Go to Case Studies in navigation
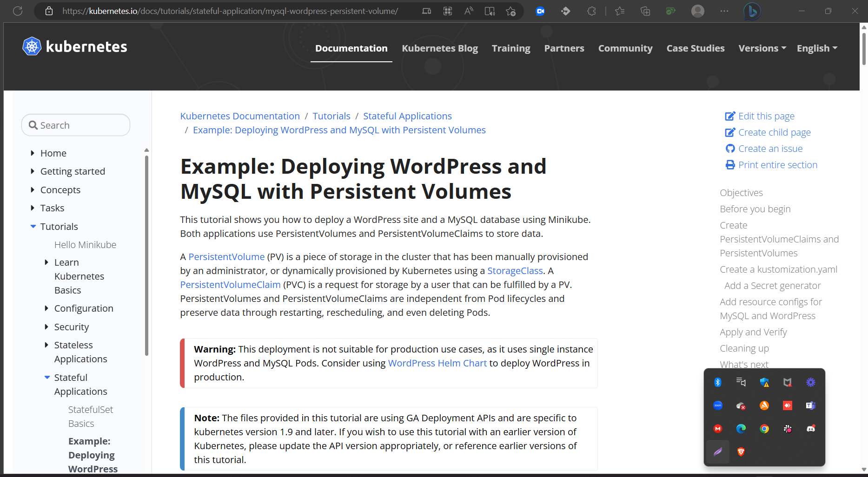 pyautogui.click(x=696, y=48)
